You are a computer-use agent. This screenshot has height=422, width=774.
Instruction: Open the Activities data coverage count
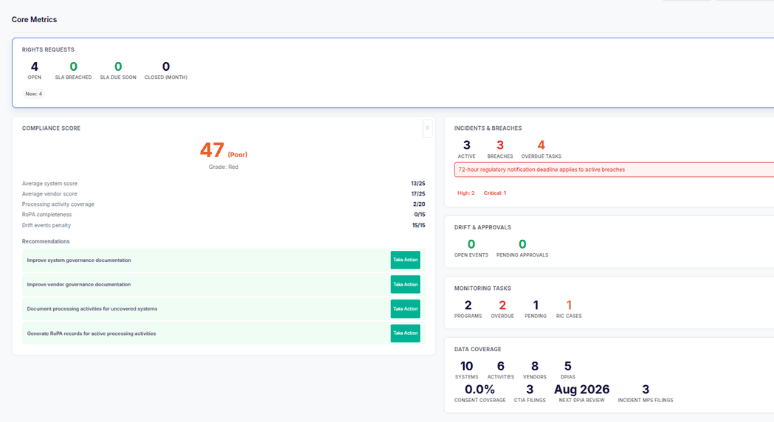click(x=501, y=370)
